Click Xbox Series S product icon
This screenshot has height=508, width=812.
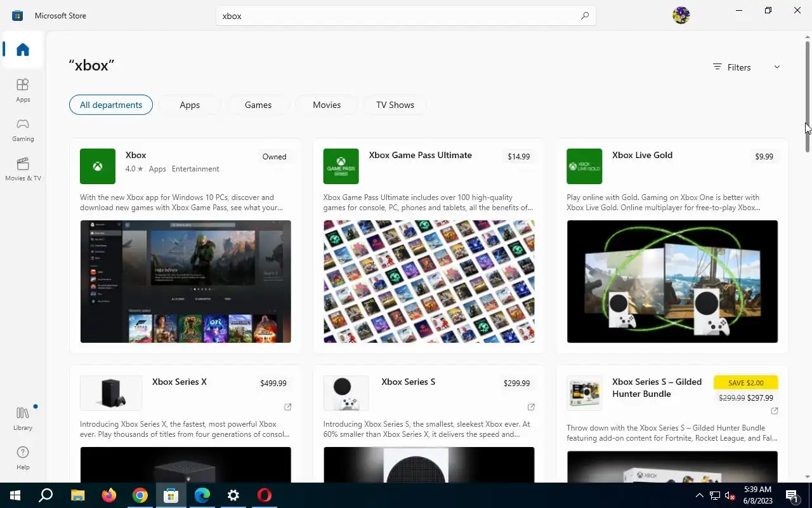[346, 393]
